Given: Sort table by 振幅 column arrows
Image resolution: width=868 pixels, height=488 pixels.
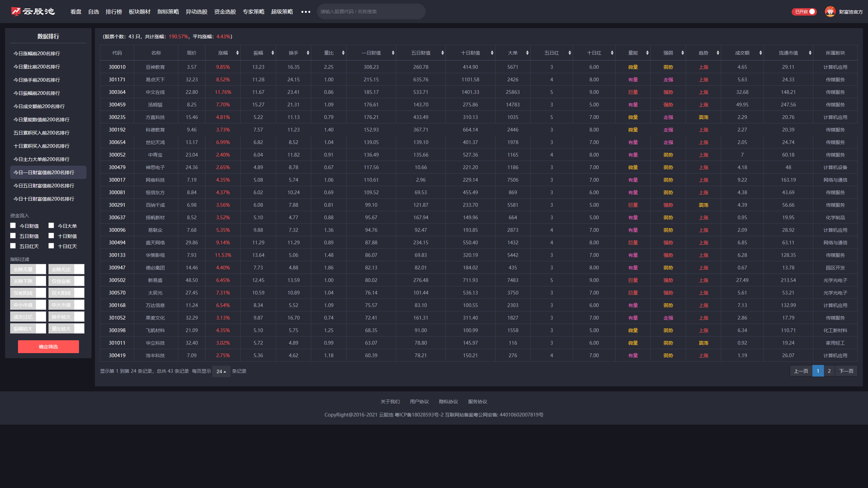Looking at the screenshot, I should pyautogui.click(x=273, y=53).
